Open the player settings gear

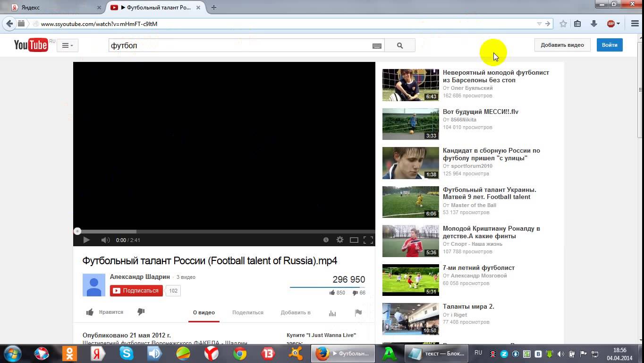[x=340, y=240]
